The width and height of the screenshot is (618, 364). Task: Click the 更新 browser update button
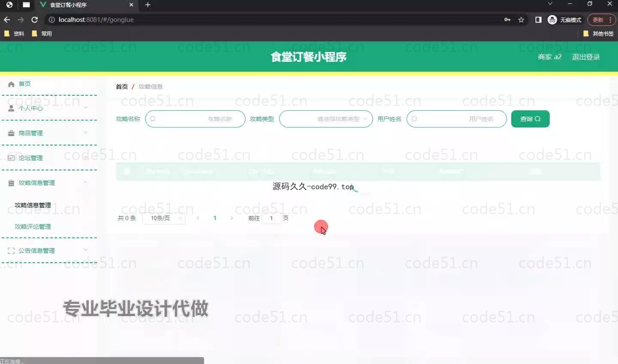(x=598, y=20)
